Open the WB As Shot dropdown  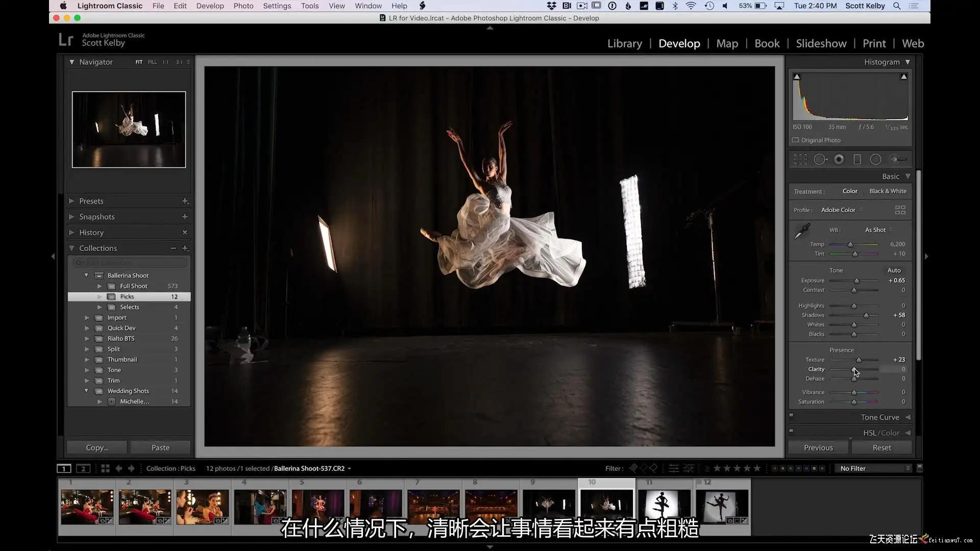(878, 230)
